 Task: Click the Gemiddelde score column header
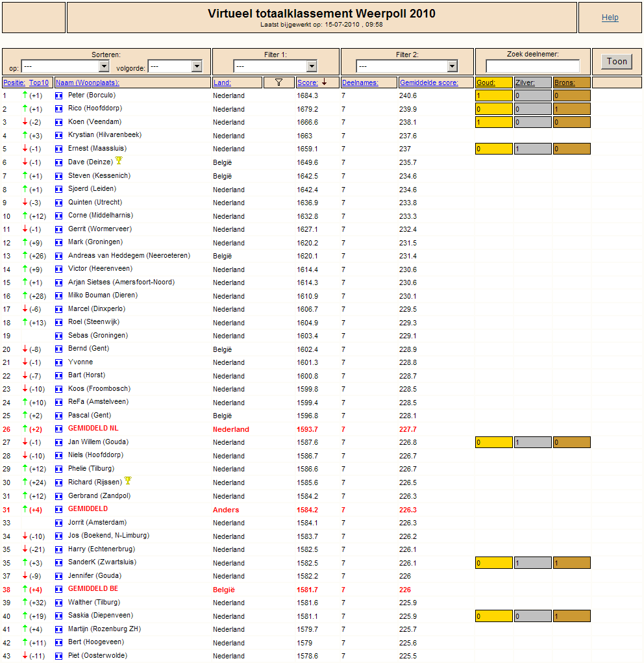click(428, 82)
